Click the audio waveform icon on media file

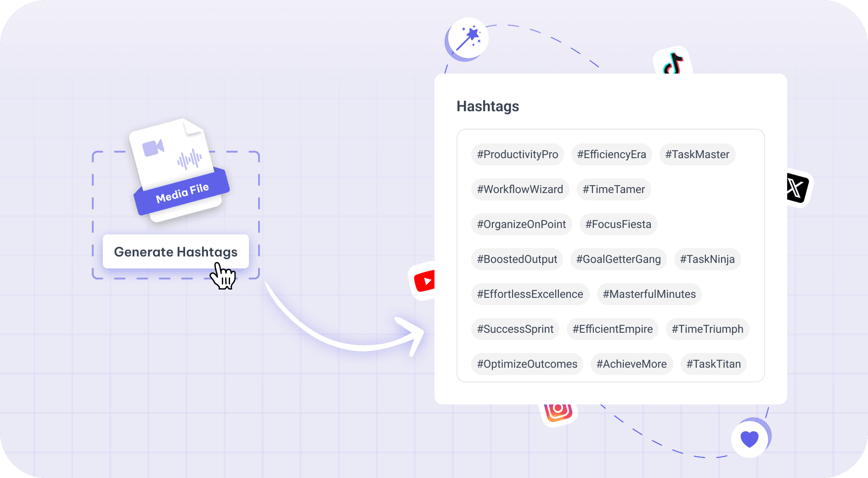tap(189, 159)
